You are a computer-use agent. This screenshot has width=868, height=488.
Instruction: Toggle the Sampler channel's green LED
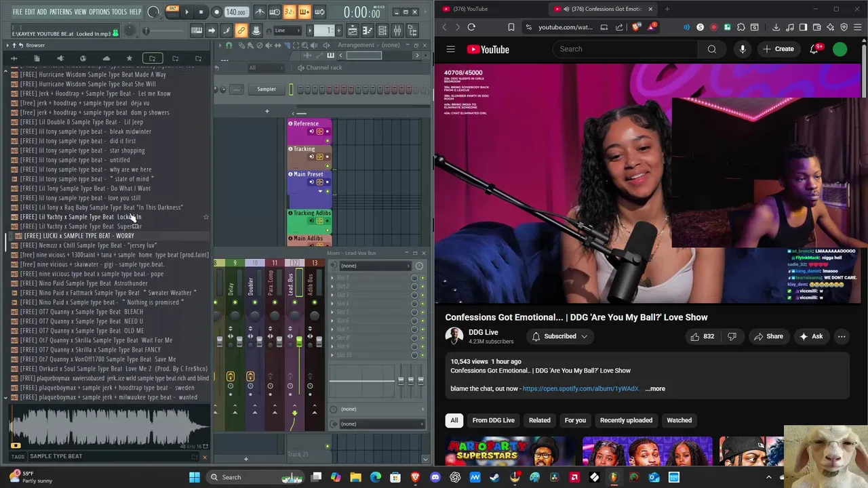click(291, 89)
